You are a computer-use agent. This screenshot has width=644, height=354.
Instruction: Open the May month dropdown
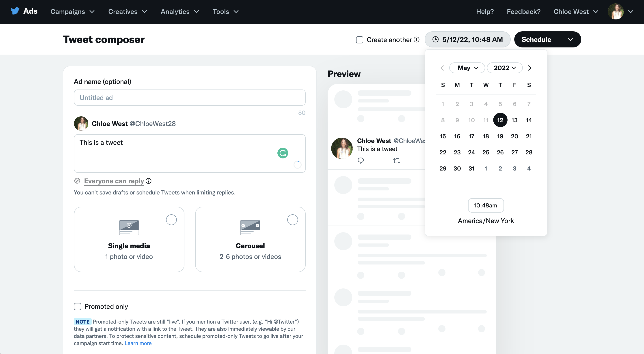point(467,68)
